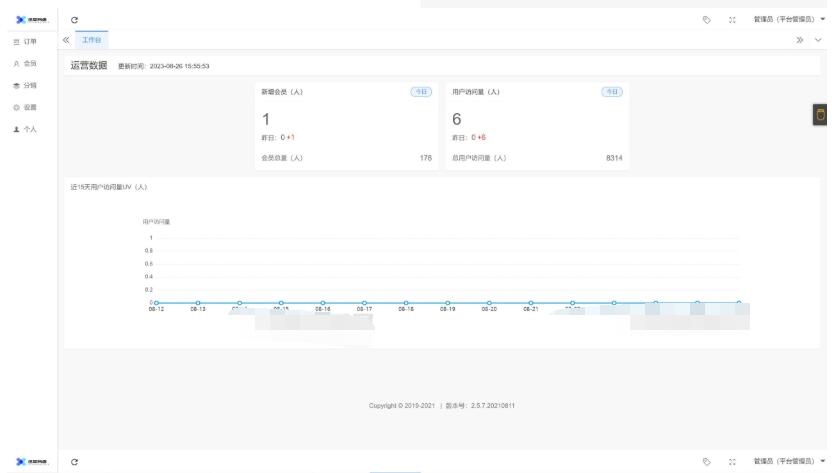Click the new member count 1
Viewport: 832px width, 473px height.
[x=266, y=119]
